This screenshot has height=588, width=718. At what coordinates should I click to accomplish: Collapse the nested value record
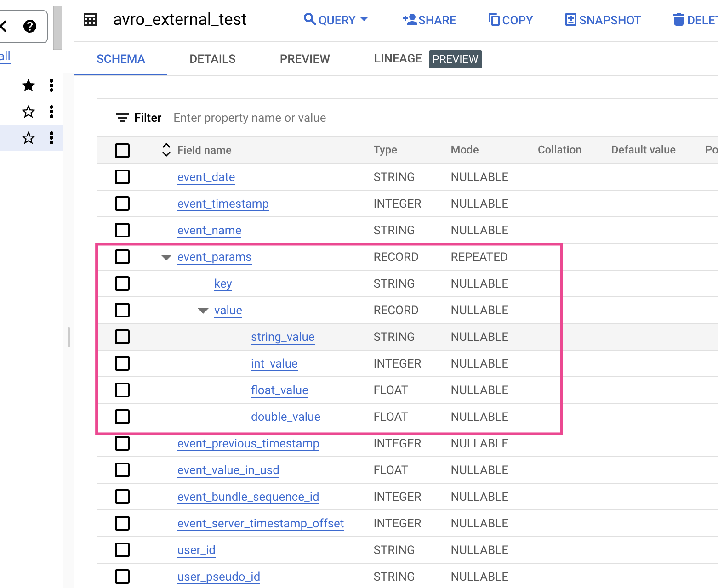203,311
